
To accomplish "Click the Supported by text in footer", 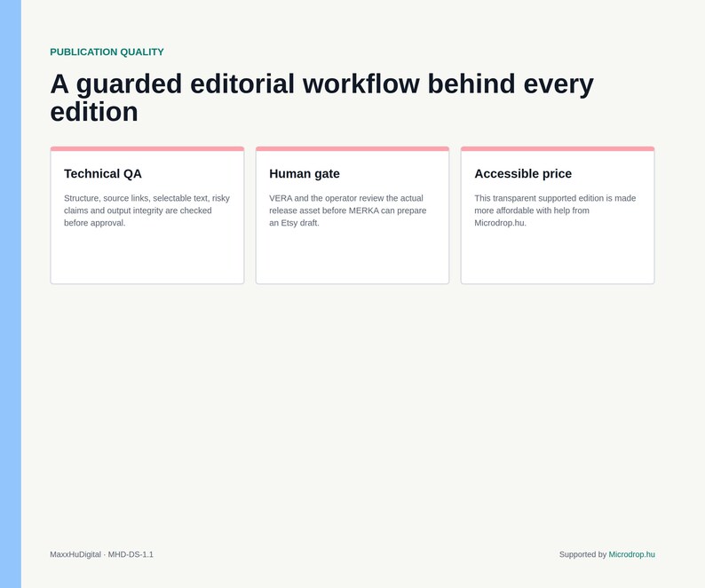I will 582,554.
